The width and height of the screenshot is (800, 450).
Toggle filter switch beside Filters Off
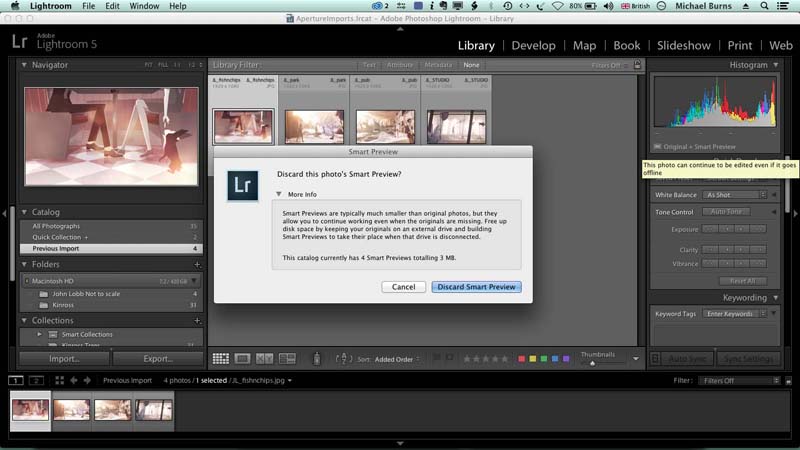click(788, 381)
